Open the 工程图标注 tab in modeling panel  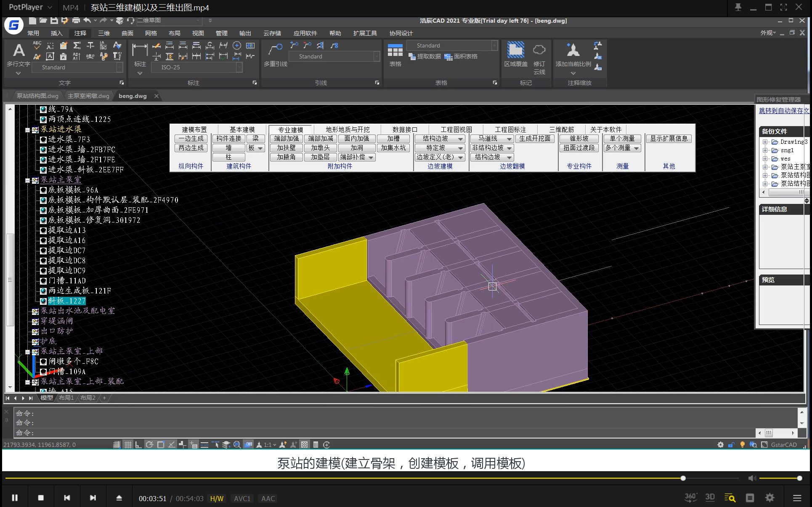[x=510, y=129]
